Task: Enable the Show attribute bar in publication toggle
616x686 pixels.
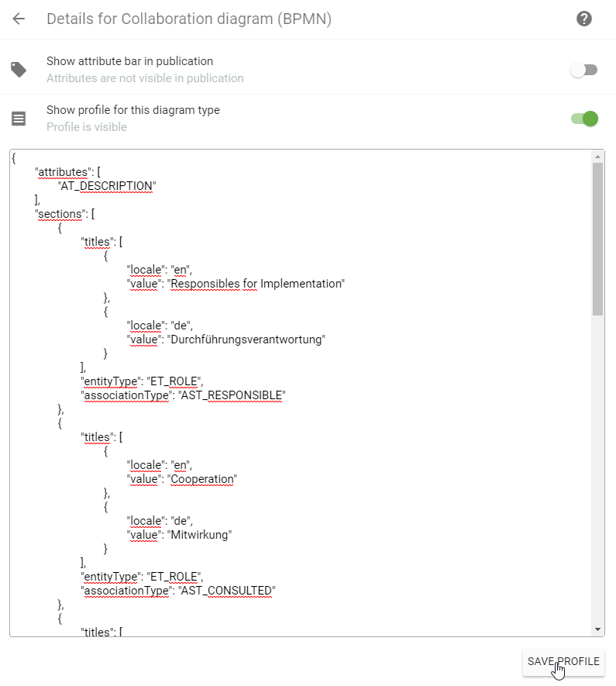Action: click(x=583, y=69)
